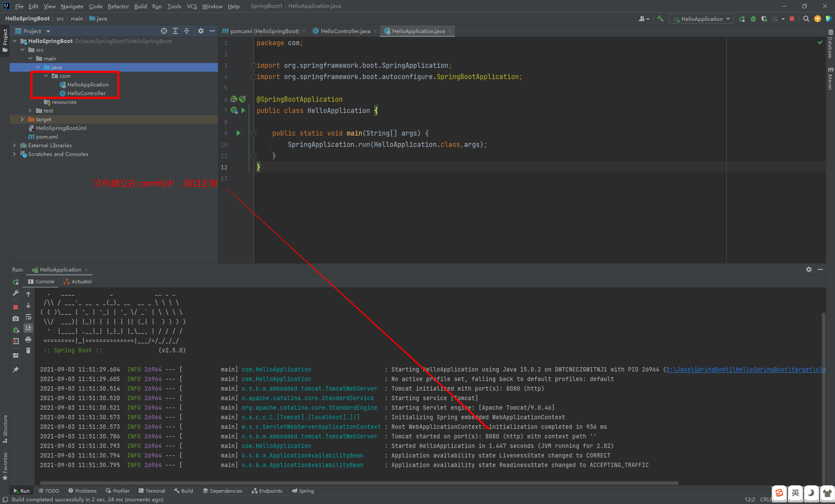Start debugging with the green bug icon
835x504 pixels.
pos(753,19)
